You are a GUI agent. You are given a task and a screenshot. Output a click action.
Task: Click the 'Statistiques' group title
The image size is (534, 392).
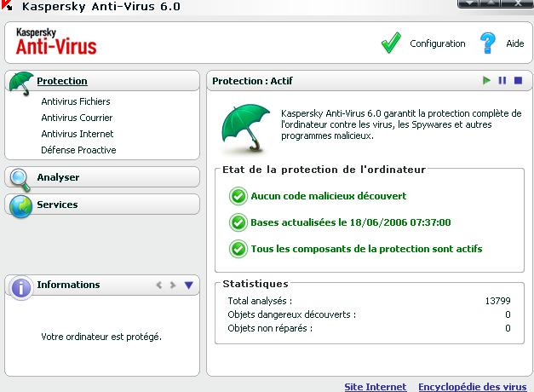click(256, 284)
